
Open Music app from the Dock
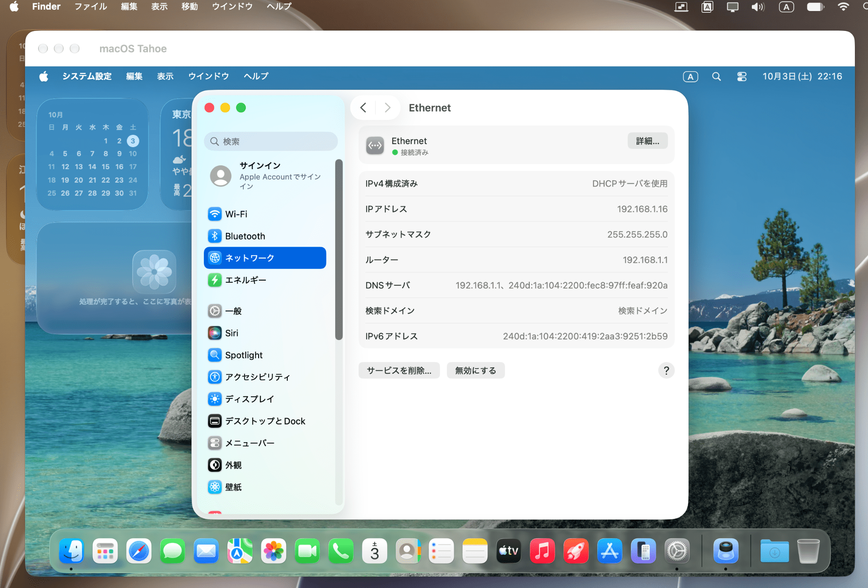[542, 551]
